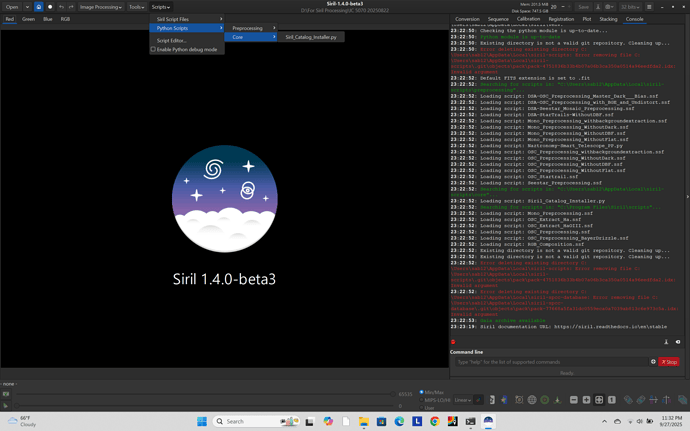The height and width of the screenshot is (431, 690).
Task: Click the upper histogram cut slider
Action: (205, 394)
